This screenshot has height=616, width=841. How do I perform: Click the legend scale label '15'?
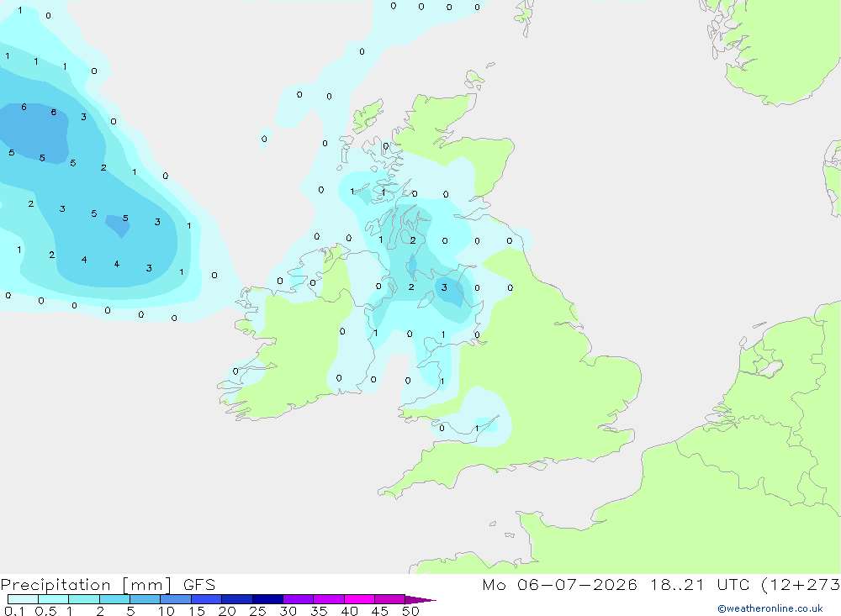[x=197, y=611]
